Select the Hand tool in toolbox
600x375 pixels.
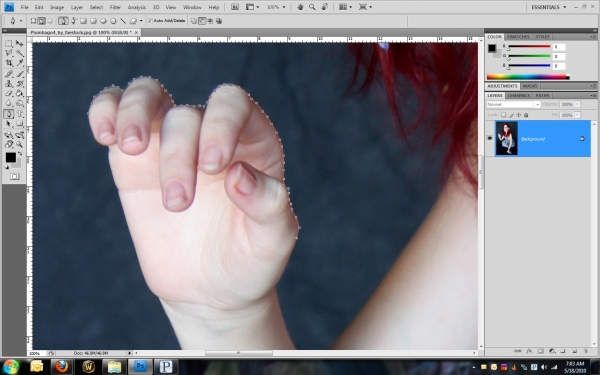[x=9, y=144]
